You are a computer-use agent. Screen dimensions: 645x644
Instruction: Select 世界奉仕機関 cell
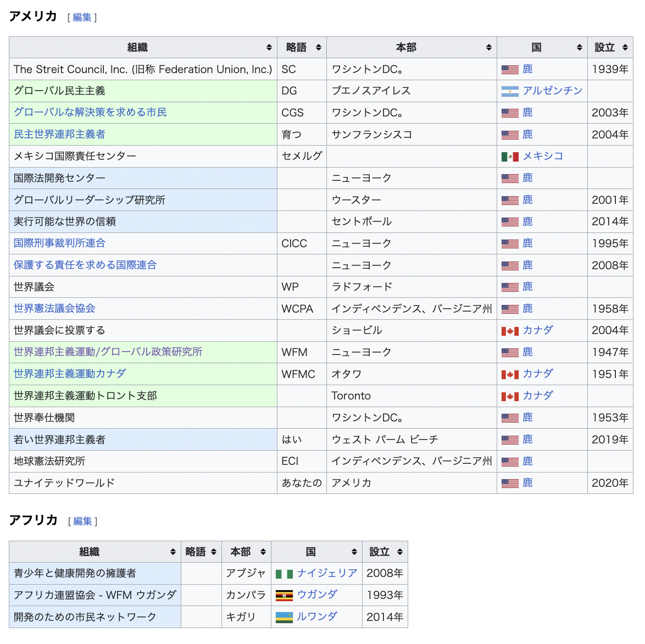143,418
